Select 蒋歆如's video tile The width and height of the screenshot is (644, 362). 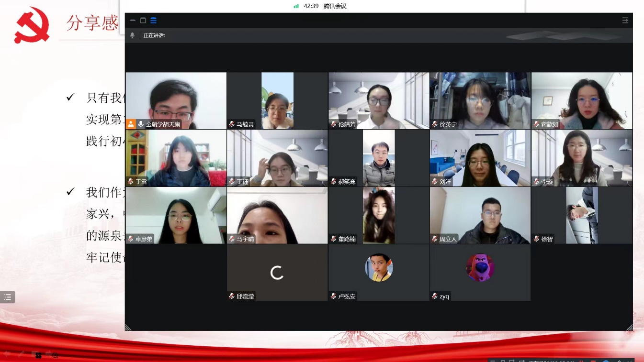click(581, 100)
